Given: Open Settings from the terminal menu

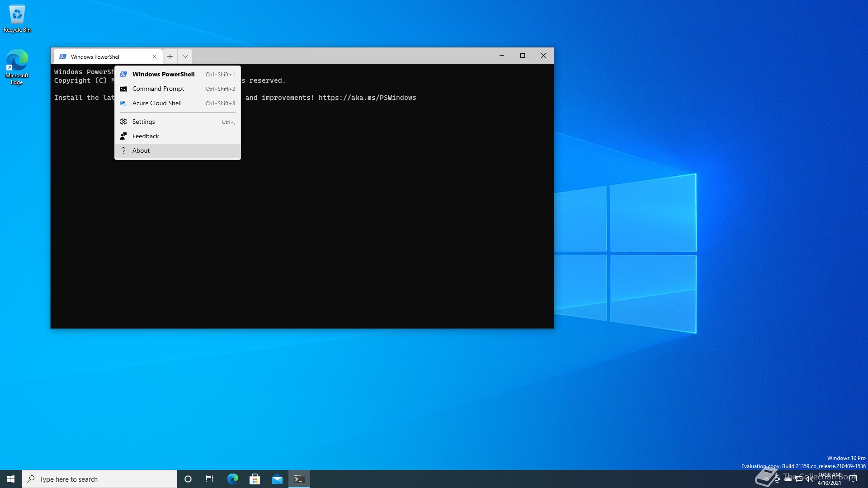Looking at the screenshot, I should point(178,122).
